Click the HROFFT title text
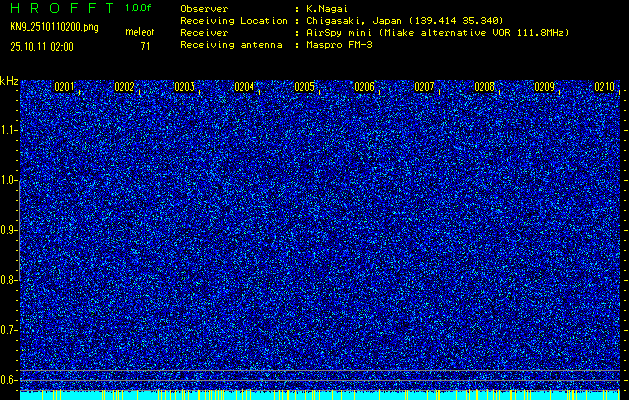Image resolution: width=629 pixels, height=400 pixels. click(56, 8)
